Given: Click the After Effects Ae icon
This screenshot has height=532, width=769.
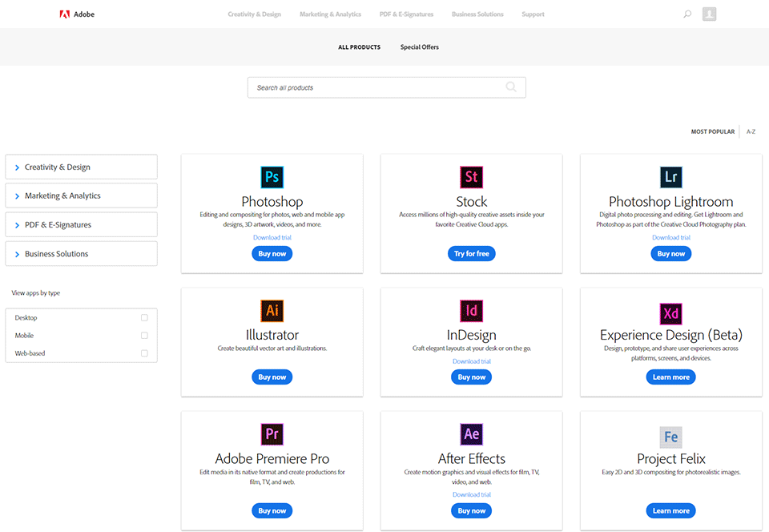Looking at the screenshot, I should (x=471, y=434).
